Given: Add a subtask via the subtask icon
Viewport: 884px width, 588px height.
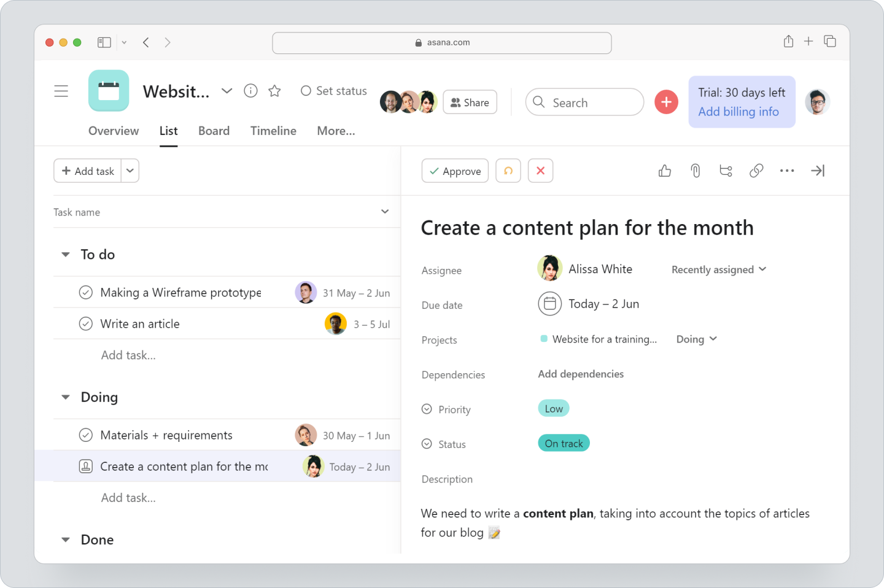Looking at the screenshot, I should pos(726,171).
